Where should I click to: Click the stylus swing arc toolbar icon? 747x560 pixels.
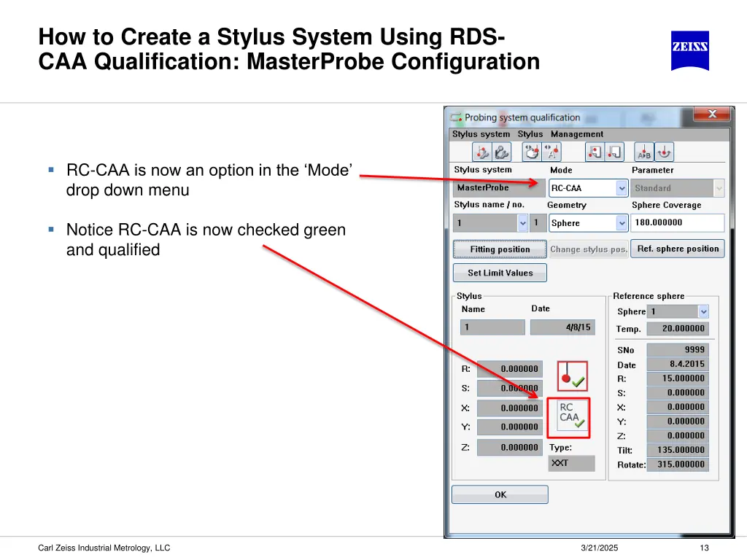coord(664,152)
